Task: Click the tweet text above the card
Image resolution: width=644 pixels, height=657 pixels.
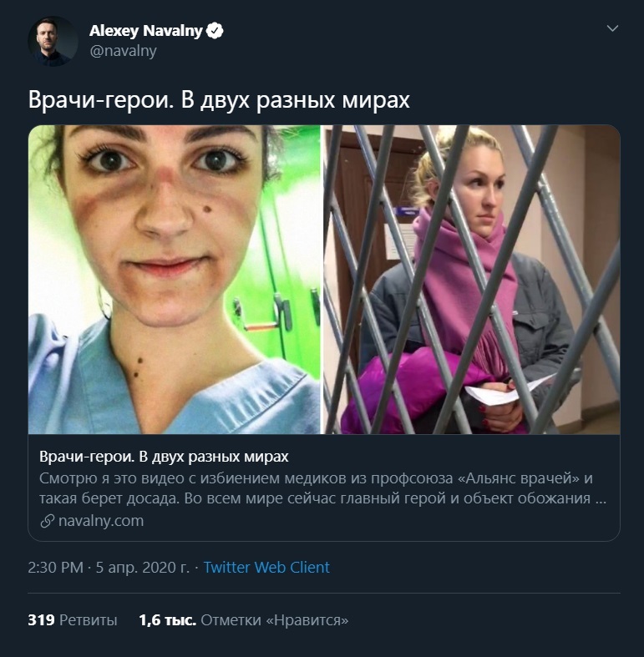Action: (x=220, y=100)
